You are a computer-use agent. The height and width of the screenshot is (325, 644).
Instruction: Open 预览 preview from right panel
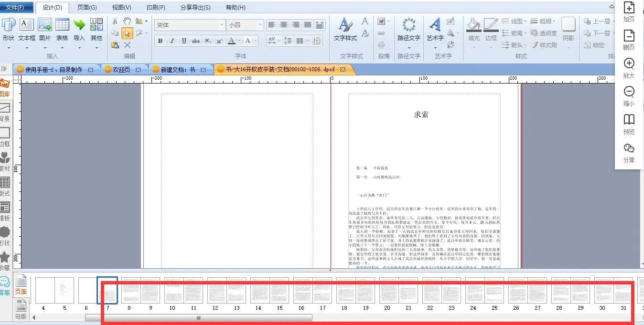coord(629,120)
